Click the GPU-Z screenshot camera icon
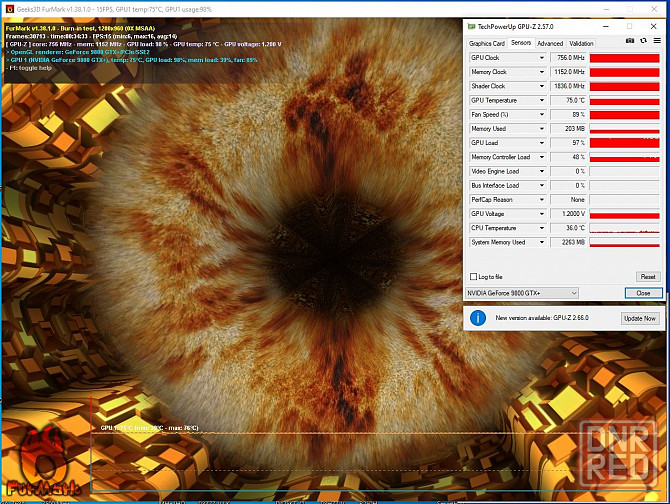The height and width of the screenshot is (504, 670). coord(630,41)
